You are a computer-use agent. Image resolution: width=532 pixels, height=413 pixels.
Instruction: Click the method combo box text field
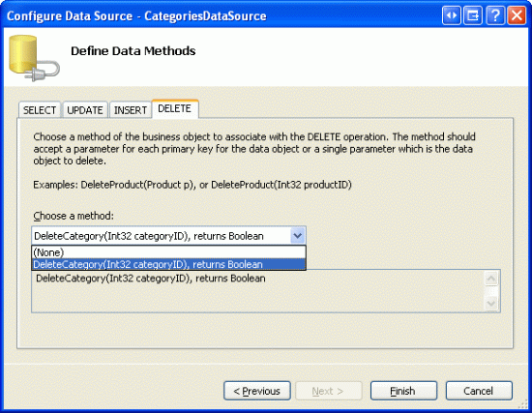pyautogui.click(x=162, y=236)
